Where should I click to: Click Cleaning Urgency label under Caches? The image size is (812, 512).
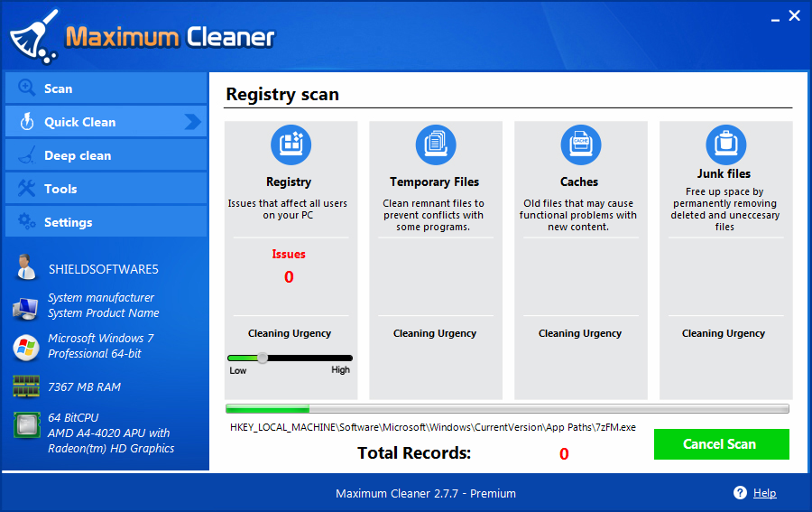coord(580,333)
